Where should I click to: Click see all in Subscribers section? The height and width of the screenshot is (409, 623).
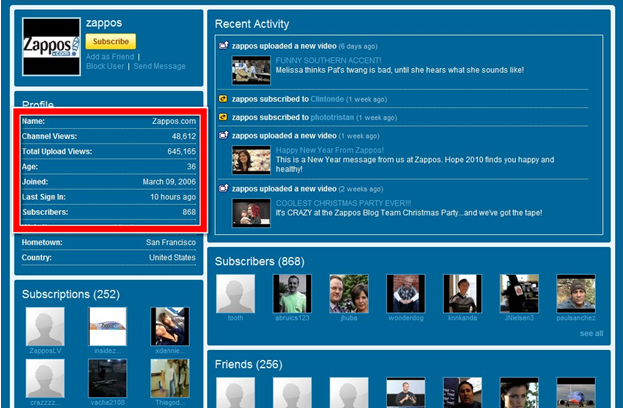click(591, 333)
